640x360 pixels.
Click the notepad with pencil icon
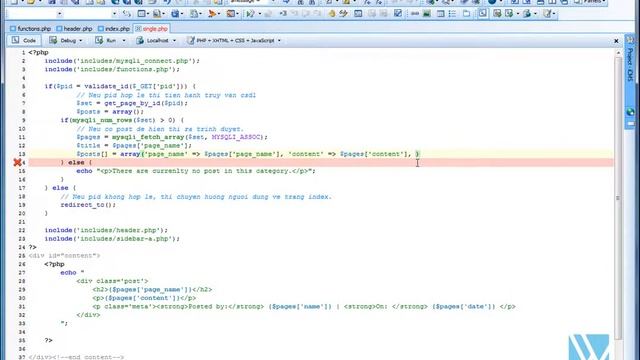click(547, 14)
